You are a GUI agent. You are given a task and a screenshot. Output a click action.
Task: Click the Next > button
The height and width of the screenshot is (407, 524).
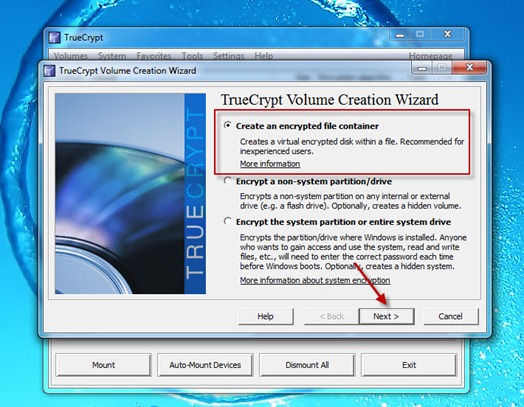(x=386, y=316)
